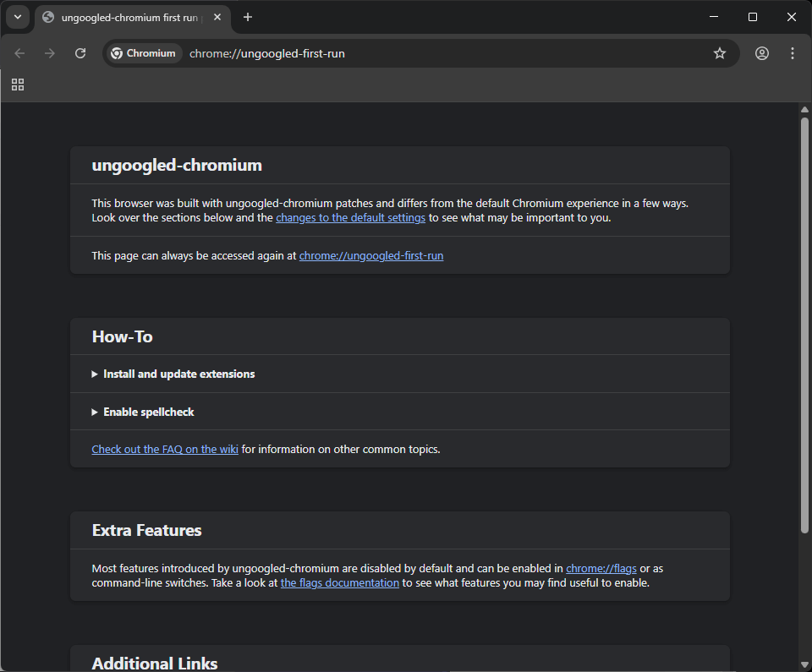
Task: Click the vertical scrollbar thumb
Action: [x=804, y=325]
